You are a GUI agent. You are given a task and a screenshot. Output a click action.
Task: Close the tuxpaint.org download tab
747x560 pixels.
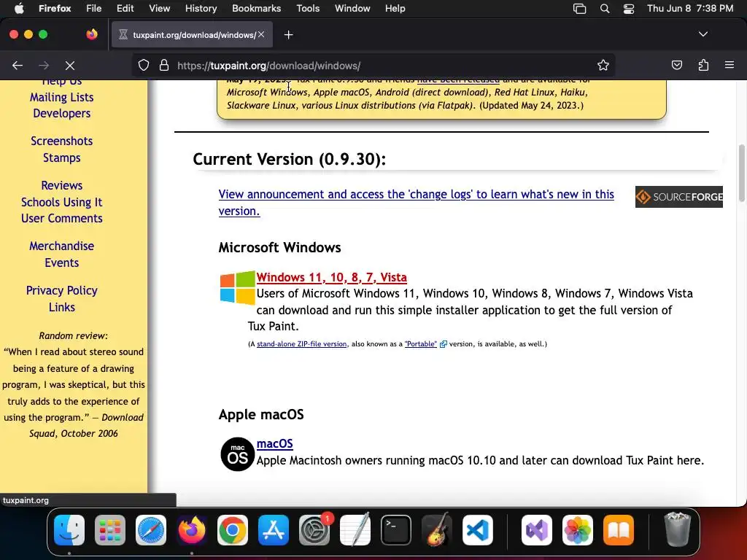coord(261,35)
